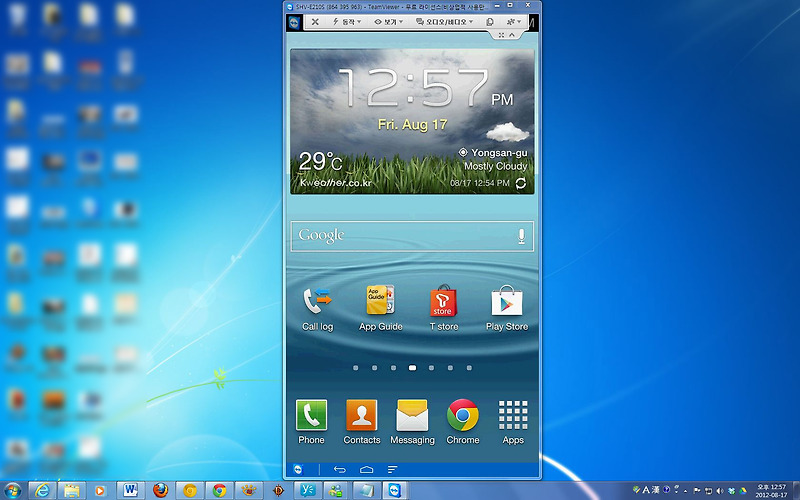Image resolution: width=800 pixels, height=500 pixels.
Task: Open the Messaging app
Action: pos(412,422)
